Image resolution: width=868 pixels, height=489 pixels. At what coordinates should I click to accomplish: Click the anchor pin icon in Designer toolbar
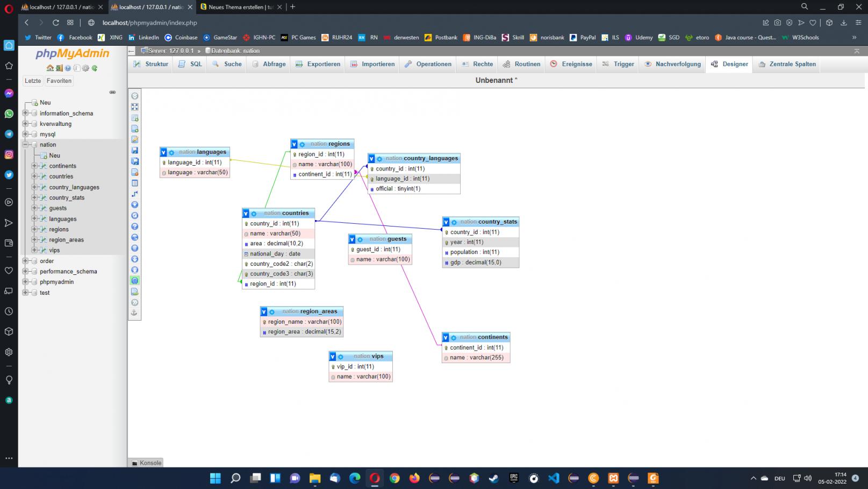(134, 313)
